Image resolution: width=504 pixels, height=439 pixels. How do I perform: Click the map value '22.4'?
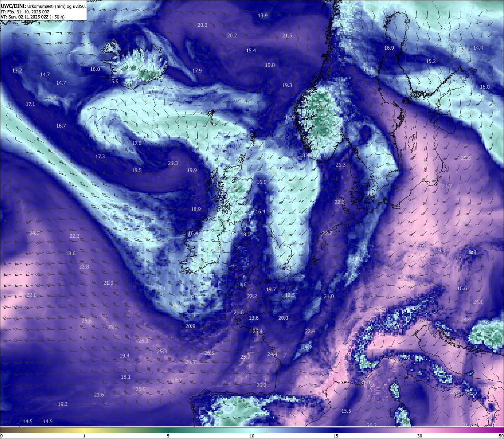pyautogui.click(x=310, y=331)
